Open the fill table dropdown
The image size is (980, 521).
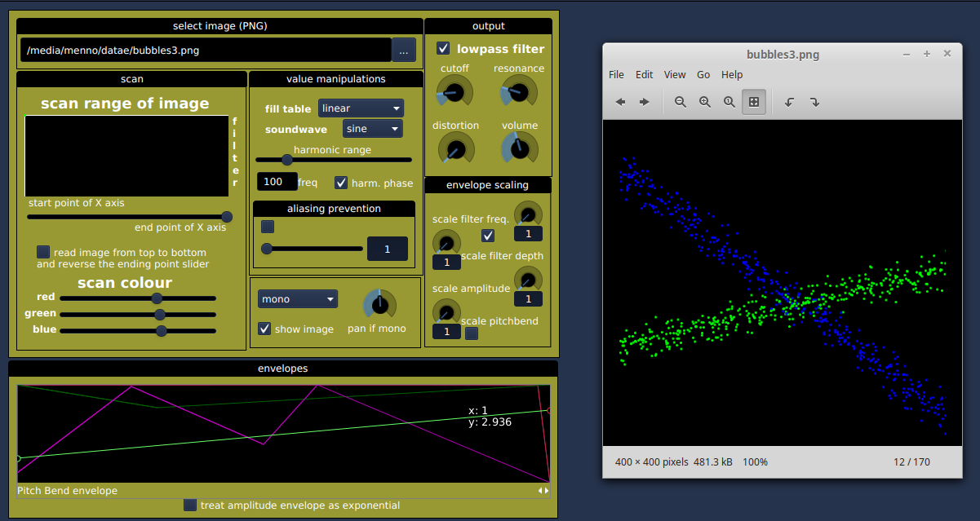[x=361, y=108]
